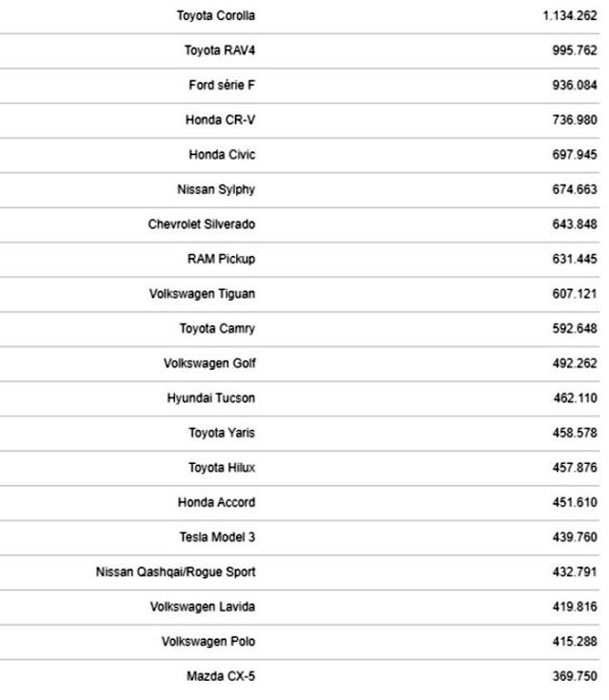Click the Chevrolet Silverado model name

pyautogui.click(x=202, y=224)
